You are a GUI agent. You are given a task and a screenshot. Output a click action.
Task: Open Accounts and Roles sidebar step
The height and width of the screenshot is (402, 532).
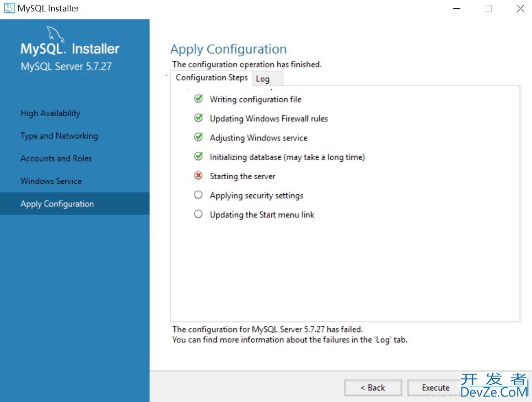(56, 159)
